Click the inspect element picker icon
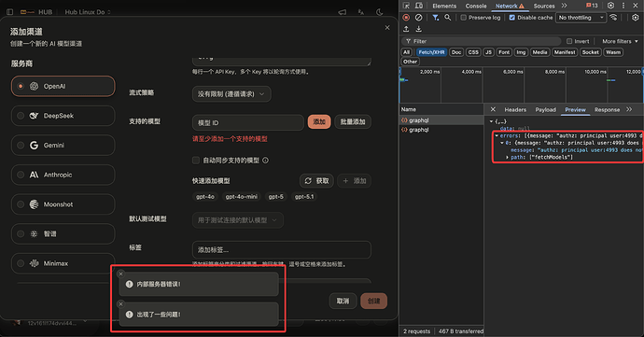The width and height of the screenshot is (644, 337). pyautogui.click(x=406, y=6)
